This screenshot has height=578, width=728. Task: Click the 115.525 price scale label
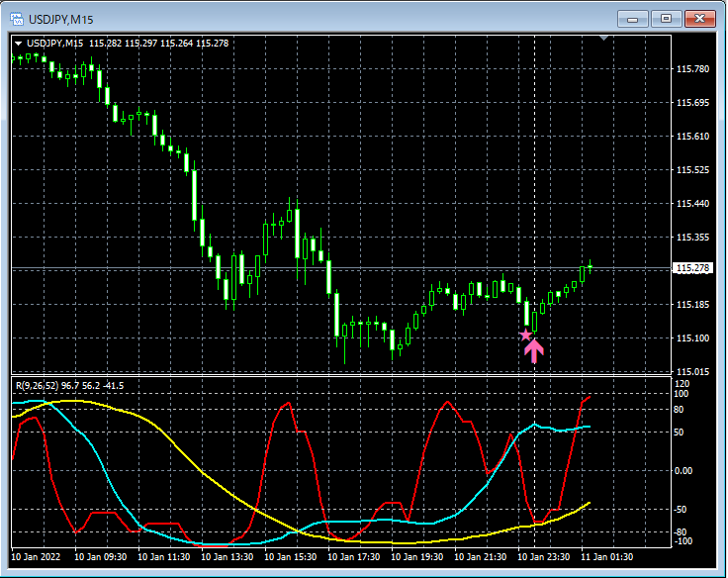[692, 170]
